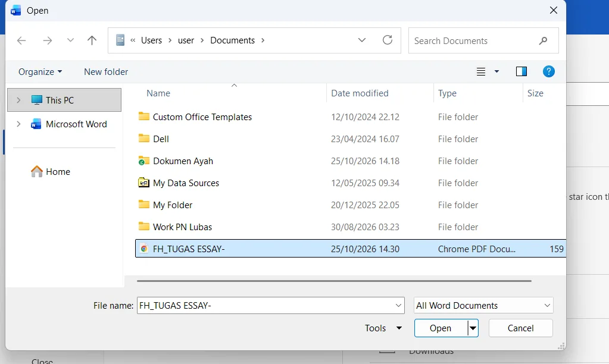Click the document icon in address bar
The height and width of the screenshot is (364, 609).
point(120,40)
